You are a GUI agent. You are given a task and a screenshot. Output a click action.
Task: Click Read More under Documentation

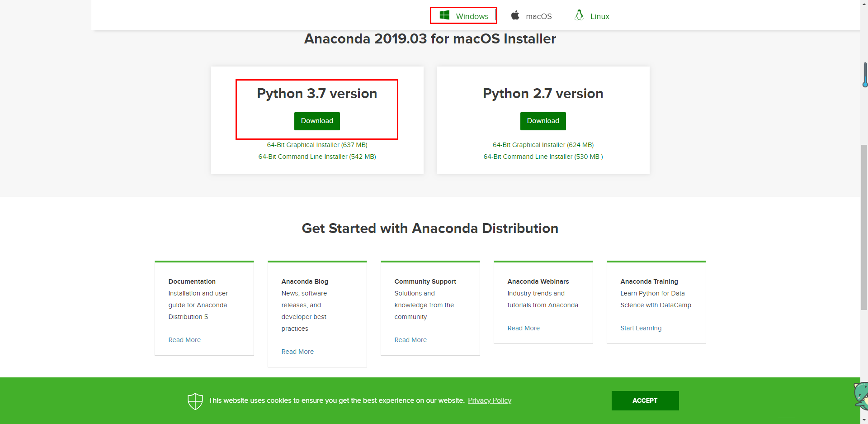tap(184, 340)
